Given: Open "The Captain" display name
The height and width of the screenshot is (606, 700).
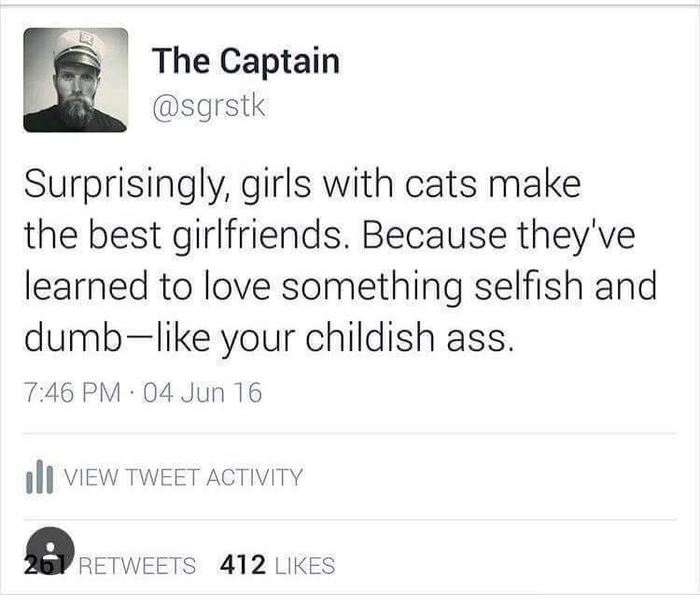Looking at the screenshot, I should 245,62.
